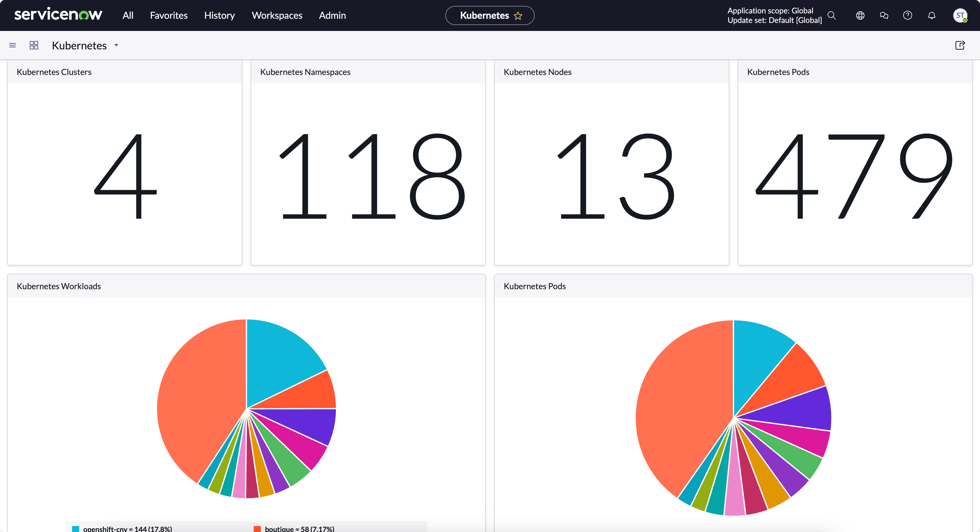Open the ST user avatar menu

(960, 15)
